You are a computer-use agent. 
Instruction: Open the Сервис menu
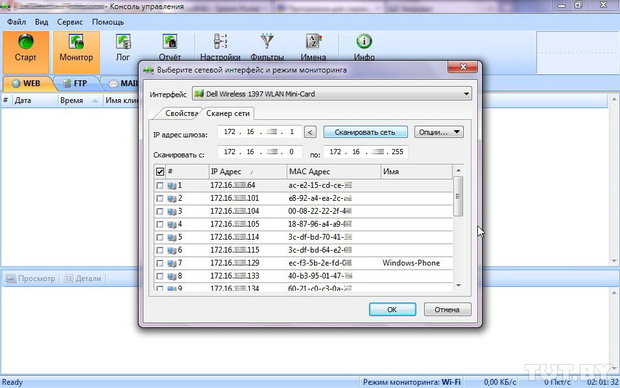tap(70, 22)
